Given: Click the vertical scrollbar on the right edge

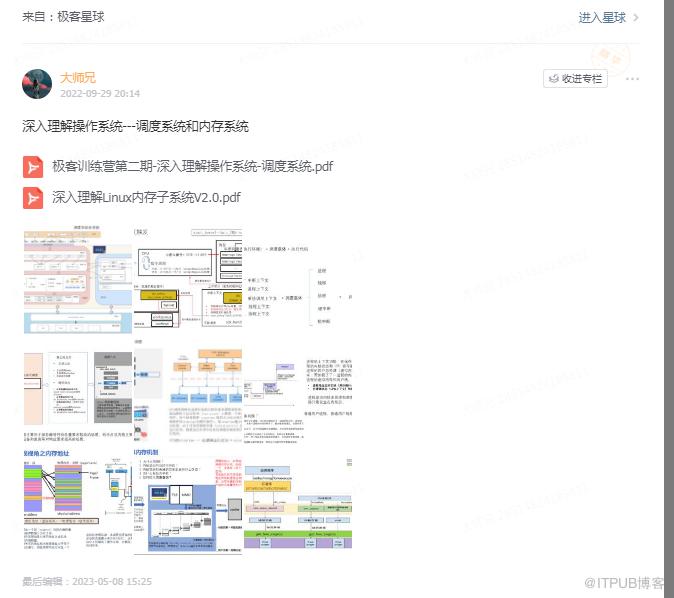Looking at the screenshot, I should coord(669,299).
